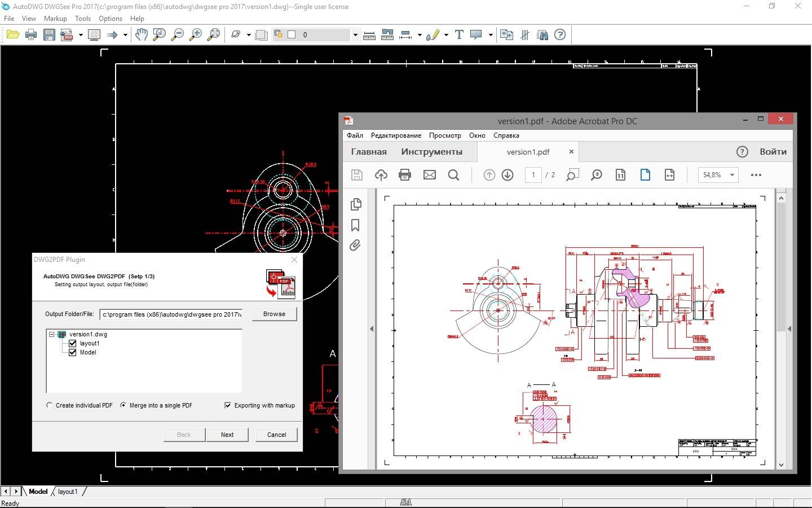
Task: Select Create individual PDF radio button
Action: 50,405
